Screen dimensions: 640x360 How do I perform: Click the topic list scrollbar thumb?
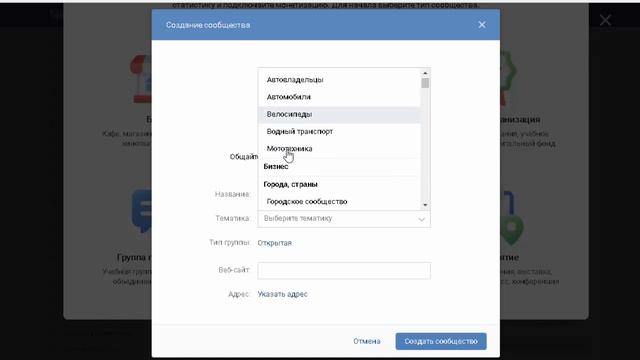[x=425, y=83]
